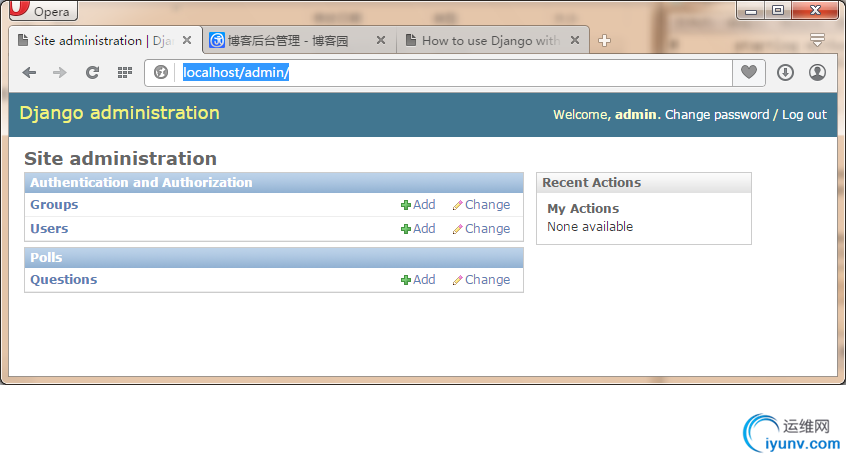The width and height of the screenshot is (846, 460).
Task: Click the site info globe icon in address bar
Action: click(161, 72)
